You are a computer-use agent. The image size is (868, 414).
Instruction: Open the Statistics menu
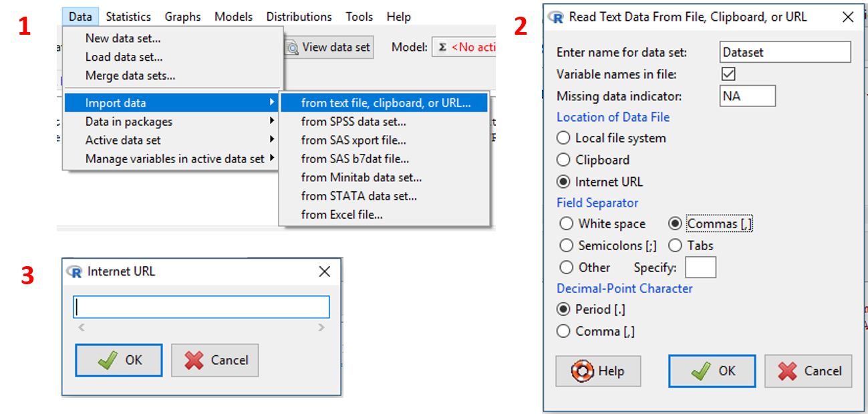(x=128, y=17)
